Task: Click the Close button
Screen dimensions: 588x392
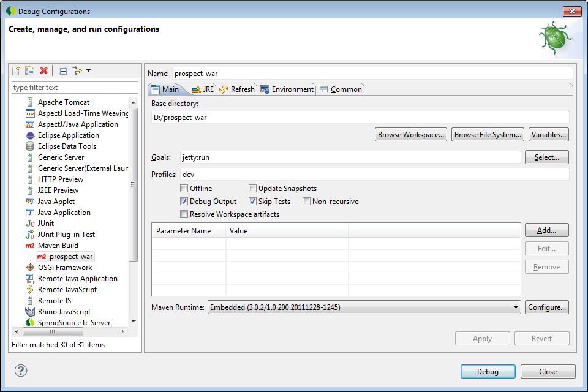Action: click(548, 371)
